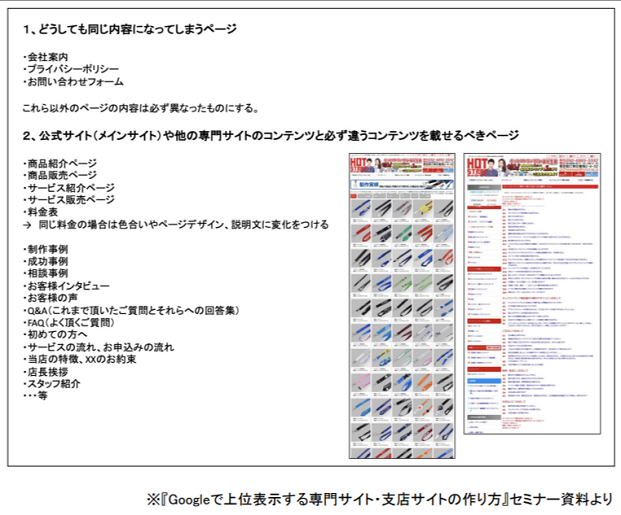Viewport: 621px width, 515px height.
Task: Select the text ・・・等
Action: point(35,396)
